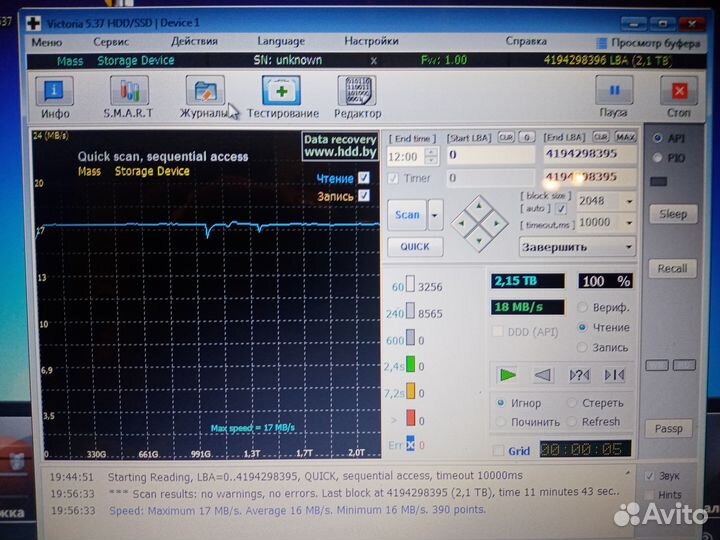The height and width of the screenshot is (540, 720).
Task: Toggle the Звук sound checkbox
Action: pos(651,476)
